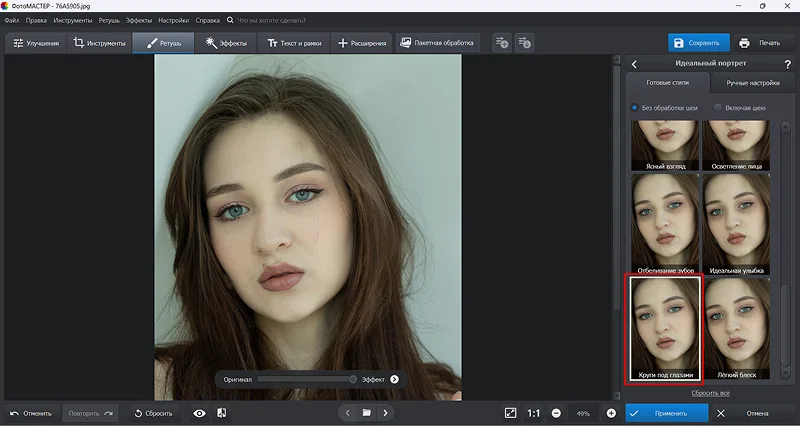Apply the Идеальная улыбка style thumbnail
The image size is (800, 426).
tap(736, 223)
